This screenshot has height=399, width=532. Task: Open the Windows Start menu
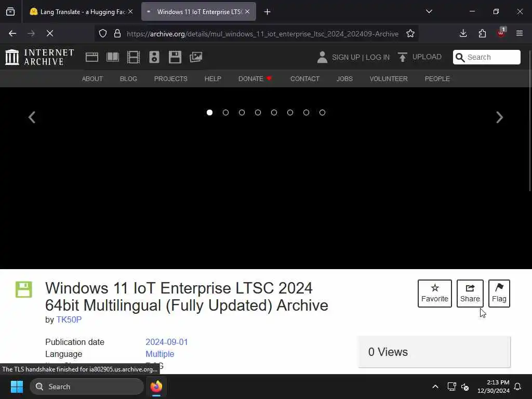[x=17, y=387]
